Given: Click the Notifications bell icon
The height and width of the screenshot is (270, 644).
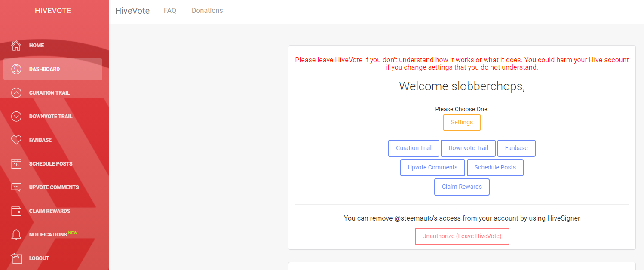Looking at the screenshot, I should tap(16, 235).
